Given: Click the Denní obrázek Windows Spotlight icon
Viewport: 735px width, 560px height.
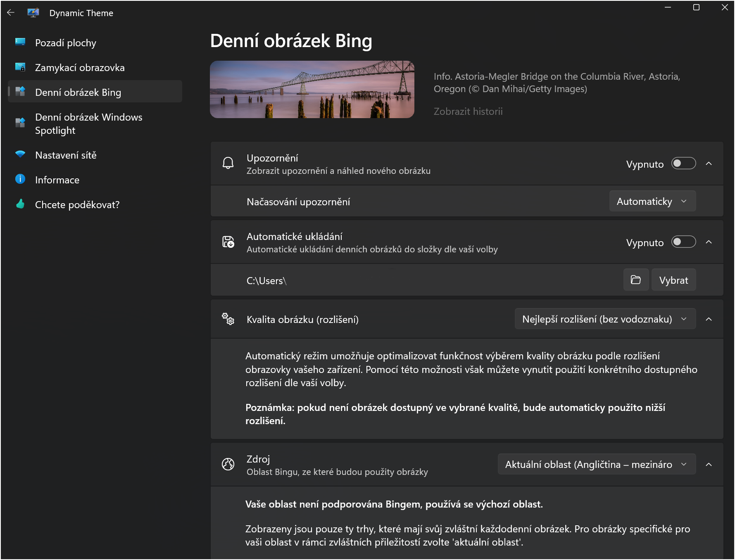Looking at the screenshot, I should click(x=20, y=123).
